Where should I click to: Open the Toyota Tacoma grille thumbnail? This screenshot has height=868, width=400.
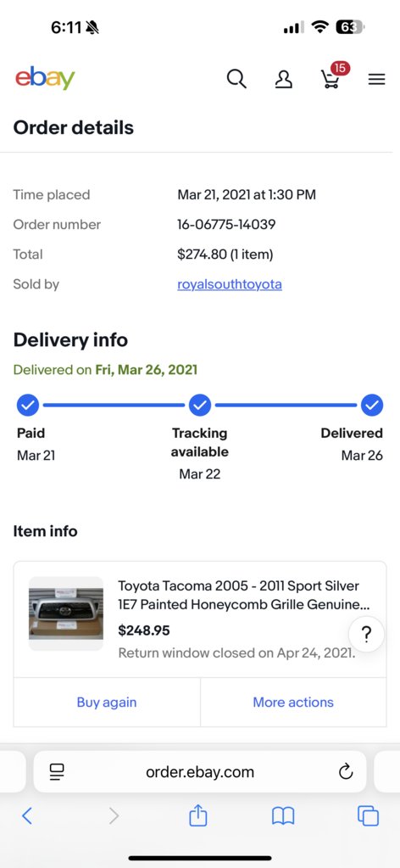click(66, 613)
